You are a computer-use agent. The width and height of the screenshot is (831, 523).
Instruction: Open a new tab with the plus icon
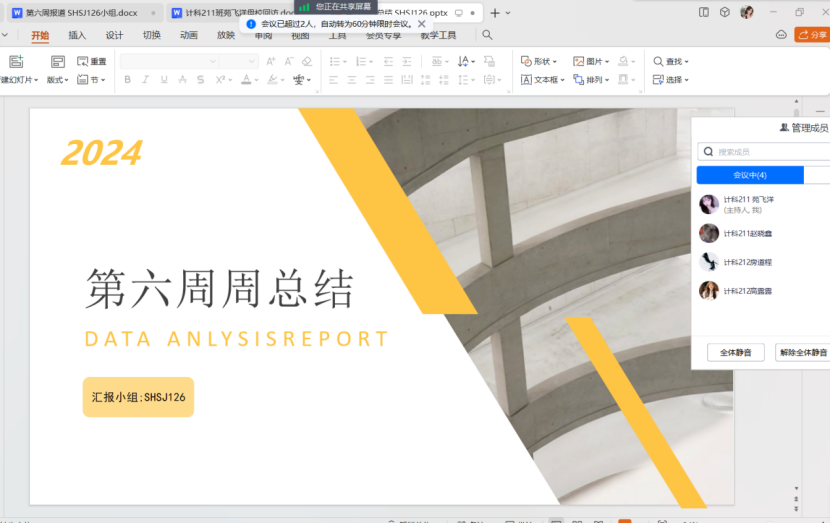[x=495, y=13]
